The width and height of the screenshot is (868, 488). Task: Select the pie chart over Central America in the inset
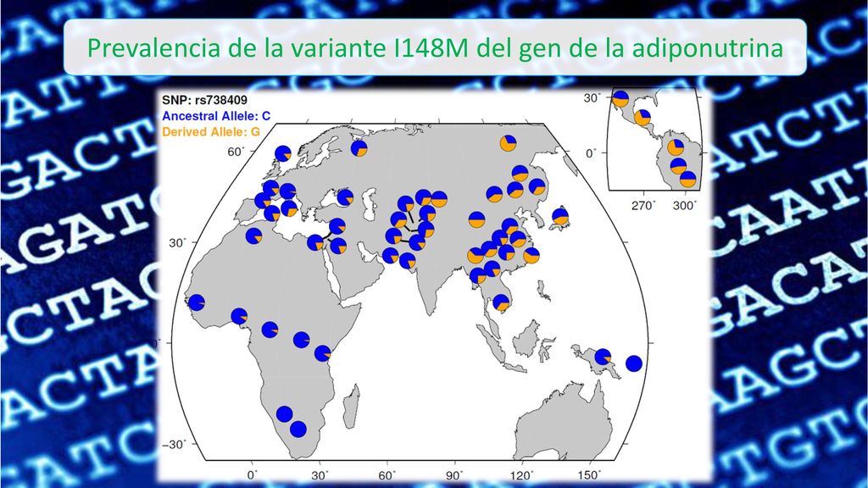[x=643, y=118]
